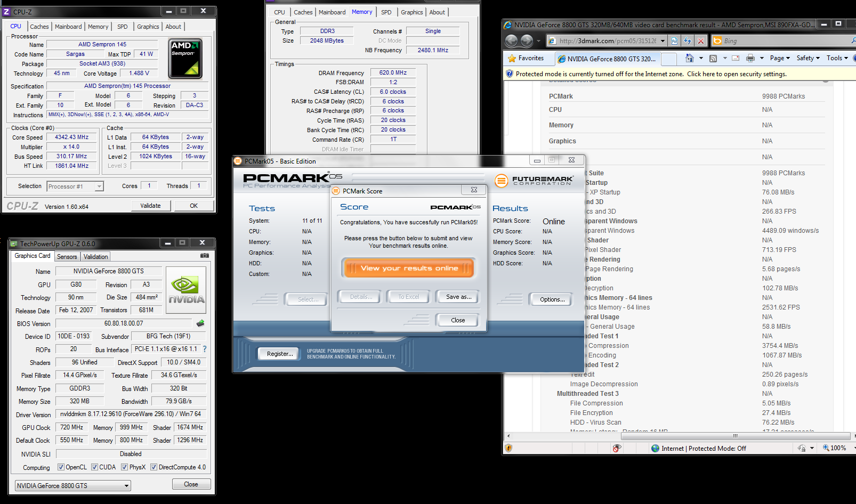Open the home page dropdown arrow in IE
856x504 pixels.
701,58
